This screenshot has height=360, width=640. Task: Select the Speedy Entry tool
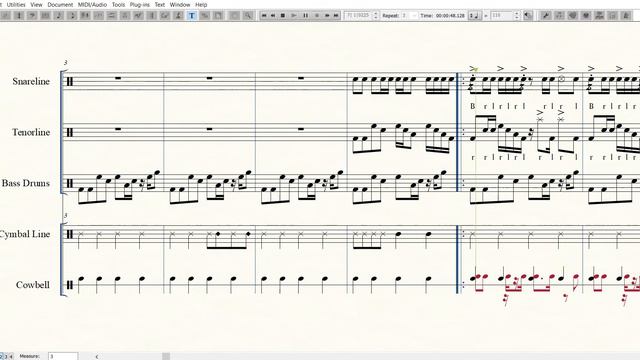[x=72, y=16]
